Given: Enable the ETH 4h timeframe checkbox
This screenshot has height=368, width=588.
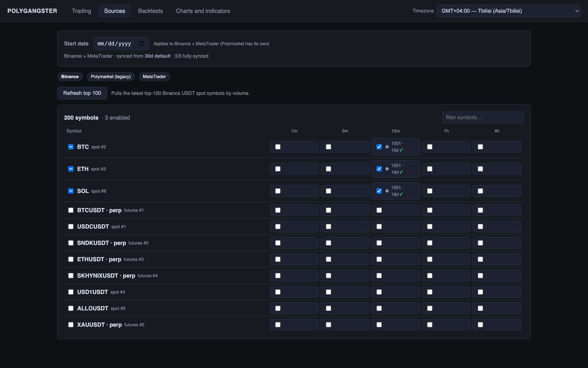Looking at the screenshot, I should pyautogui.click(x=480, y=169).
